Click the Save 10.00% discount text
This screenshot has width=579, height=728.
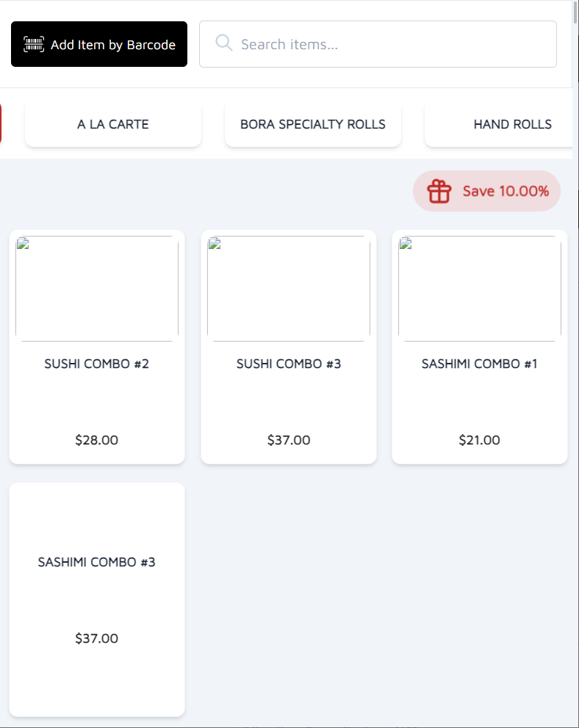[506, 191]
